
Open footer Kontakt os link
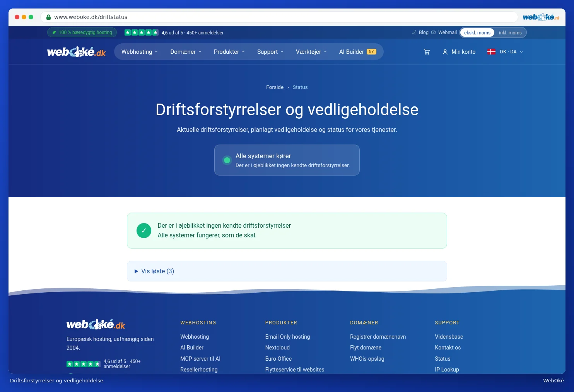point(448,348)
